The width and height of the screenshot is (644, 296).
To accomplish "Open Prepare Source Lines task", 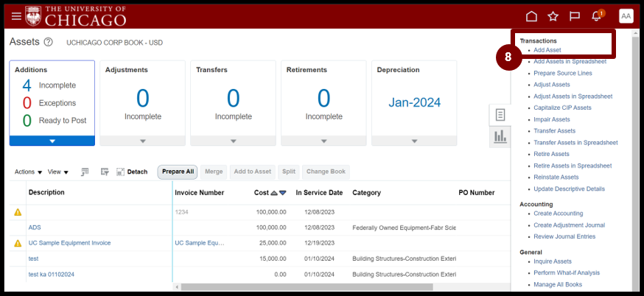I will click(563, 73).
